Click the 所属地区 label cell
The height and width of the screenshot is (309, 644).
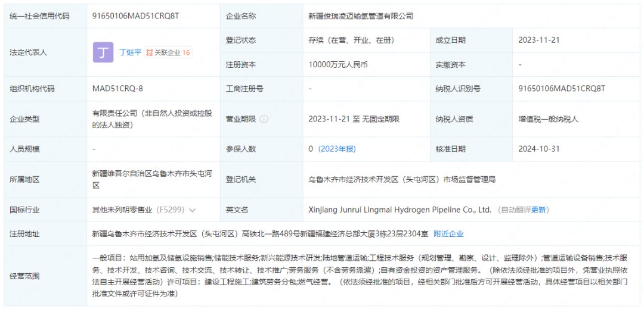[45, 179]
